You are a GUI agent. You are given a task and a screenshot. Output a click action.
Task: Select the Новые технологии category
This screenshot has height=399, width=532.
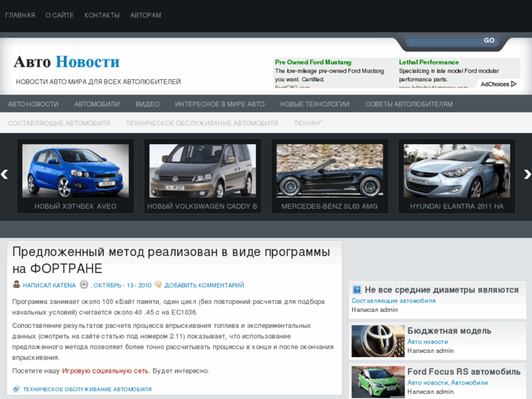tap(315, 104)
